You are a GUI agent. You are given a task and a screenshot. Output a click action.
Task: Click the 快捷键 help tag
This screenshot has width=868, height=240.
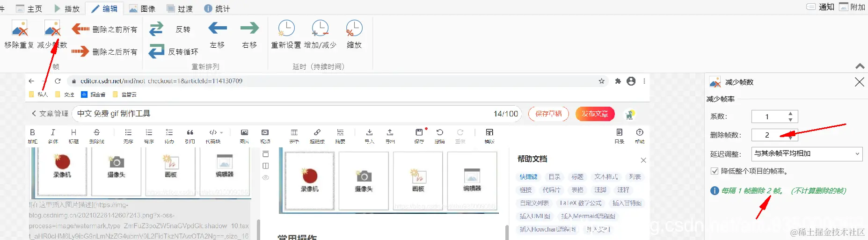[528, 177]
